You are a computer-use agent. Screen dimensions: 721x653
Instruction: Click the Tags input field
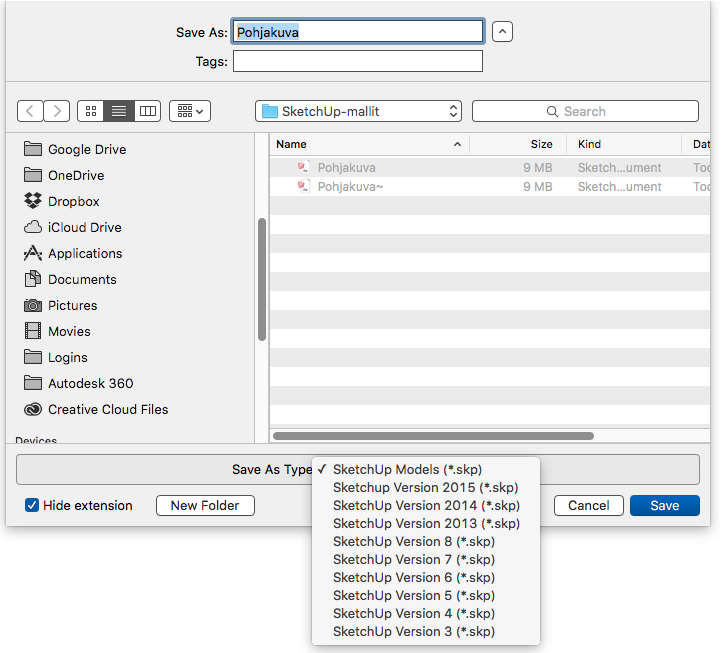click(x=358, y=61)
